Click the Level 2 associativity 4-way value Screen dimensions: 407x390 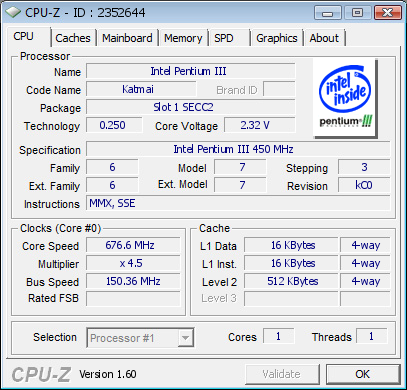[x=365, y=281]
